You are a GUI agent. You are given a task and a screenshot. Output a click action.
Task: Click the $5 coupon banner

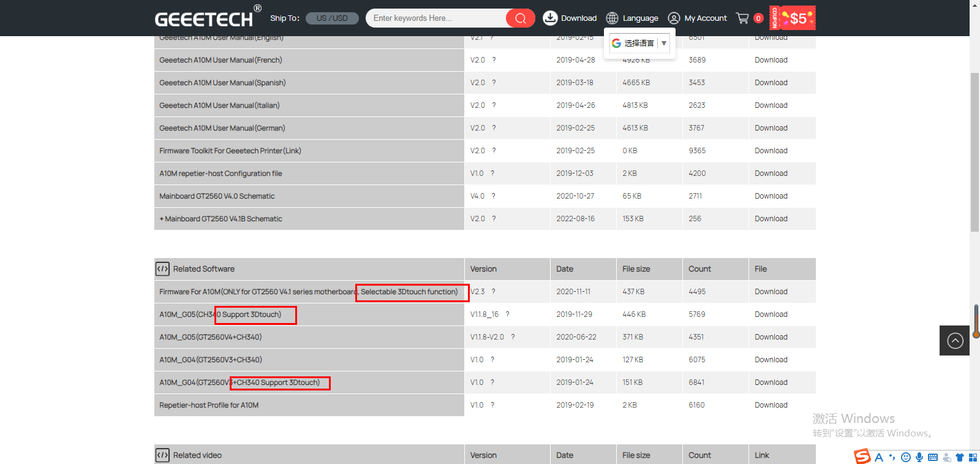(793, 18)
